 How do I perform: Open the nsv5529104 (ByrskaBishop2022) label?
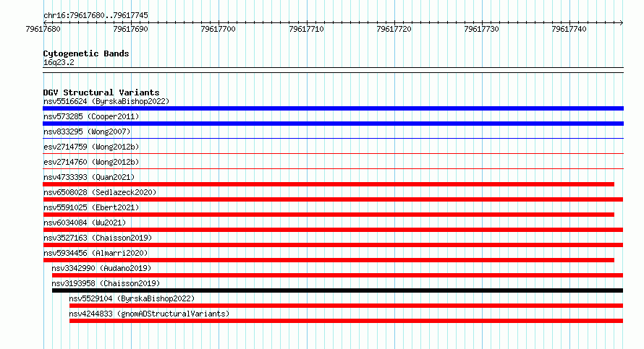pos(132,298)
